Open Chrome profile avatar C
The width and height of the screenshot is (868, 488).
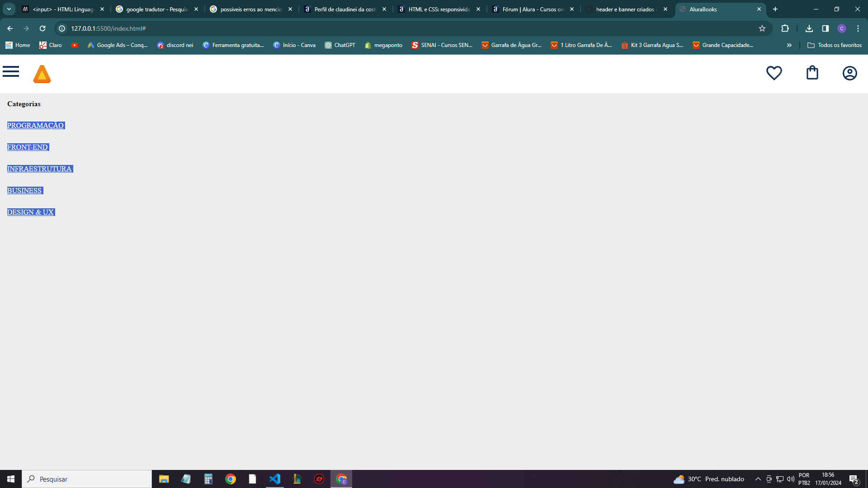(842, 28)
